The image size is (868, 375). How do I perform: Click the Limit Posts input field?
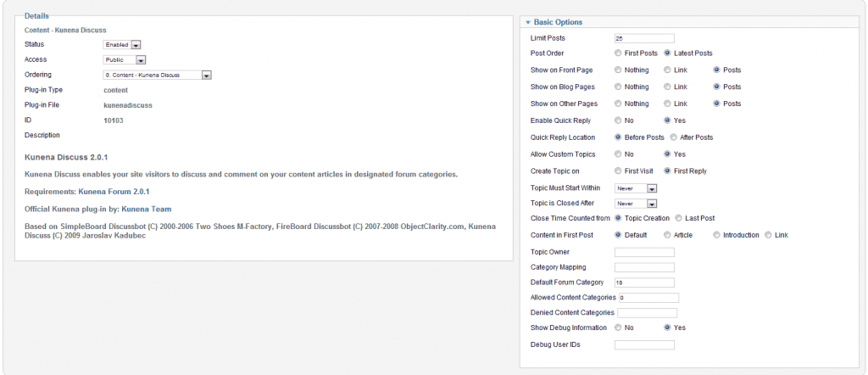pyautogui.click(x=643, y=38)
